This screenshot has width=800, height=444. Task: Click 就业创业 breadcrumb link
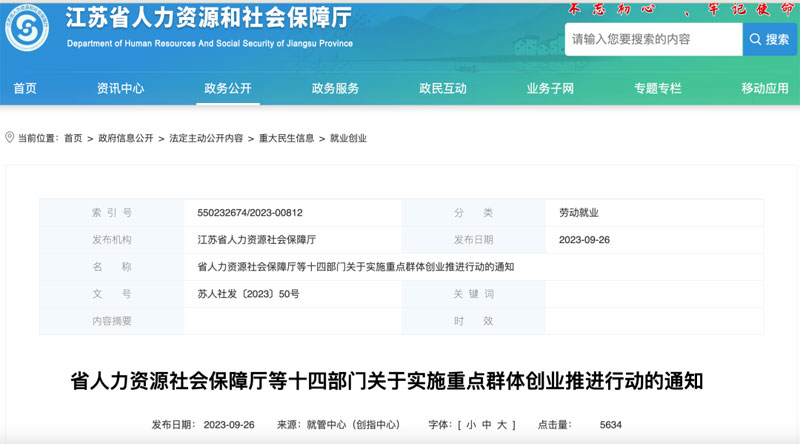point(349,138)
